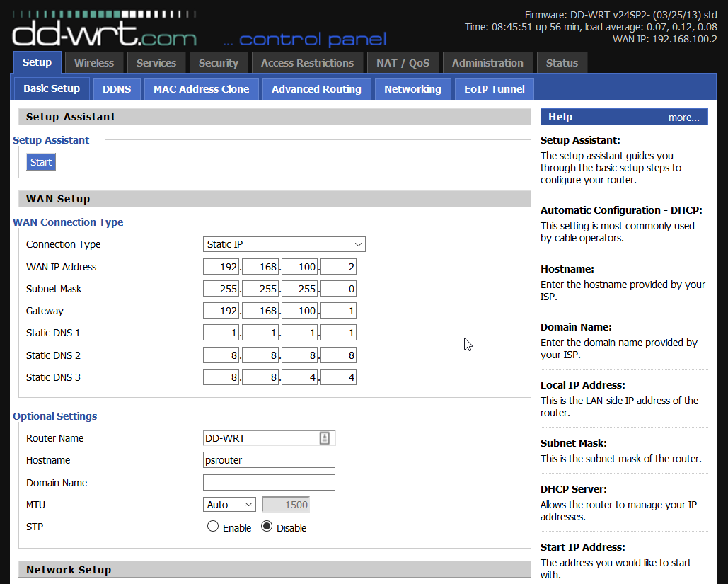
Task: Click the Static DNS 2 last octet field
Action: point(338,355)
